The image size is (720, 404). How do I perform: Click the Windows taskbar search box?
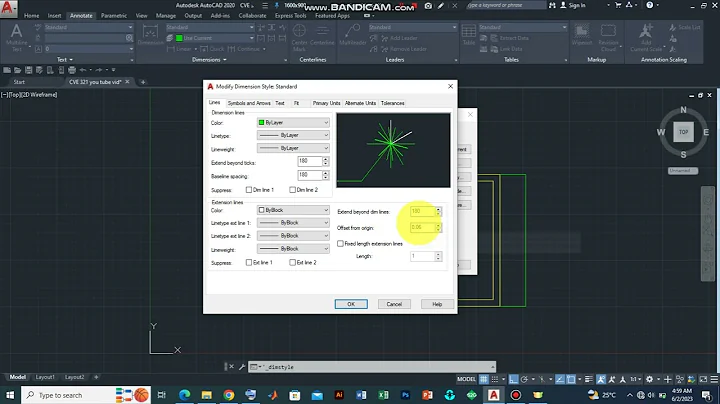pos(86,395)
